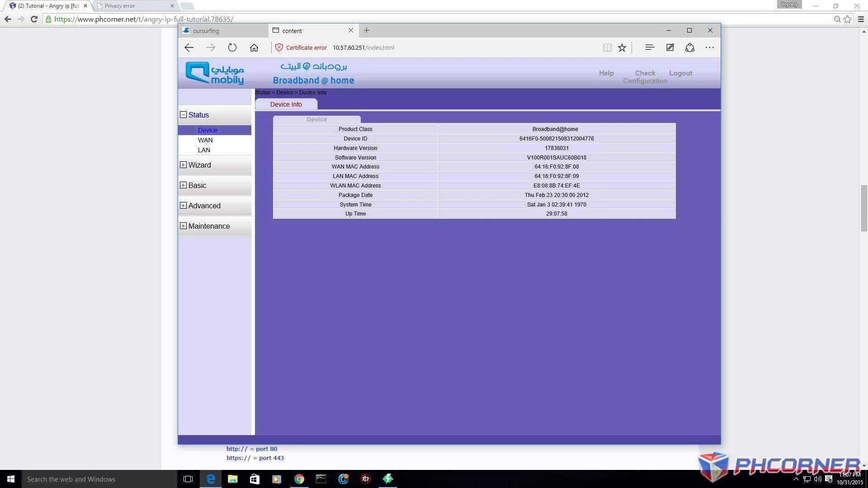Click the WAN MAC Address value
The width and height of the screenshot is (868, 488).
coord(557,167)
